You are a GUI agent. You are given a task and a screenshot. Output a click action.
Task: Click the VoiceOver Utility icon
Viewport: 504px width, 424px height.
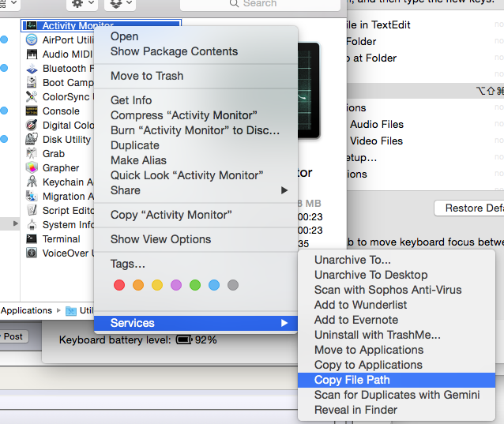coord(32,253)
